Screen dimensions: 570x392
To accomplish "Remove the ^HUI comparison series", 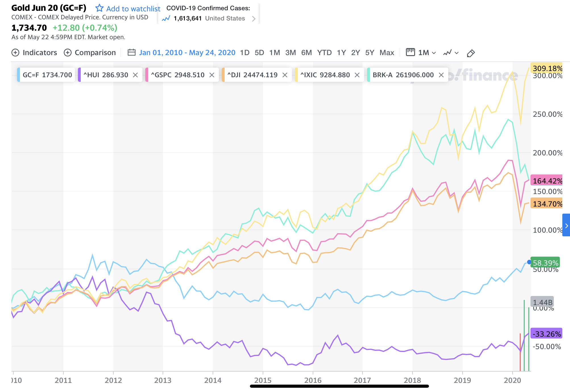I will (x=135, y=75).
